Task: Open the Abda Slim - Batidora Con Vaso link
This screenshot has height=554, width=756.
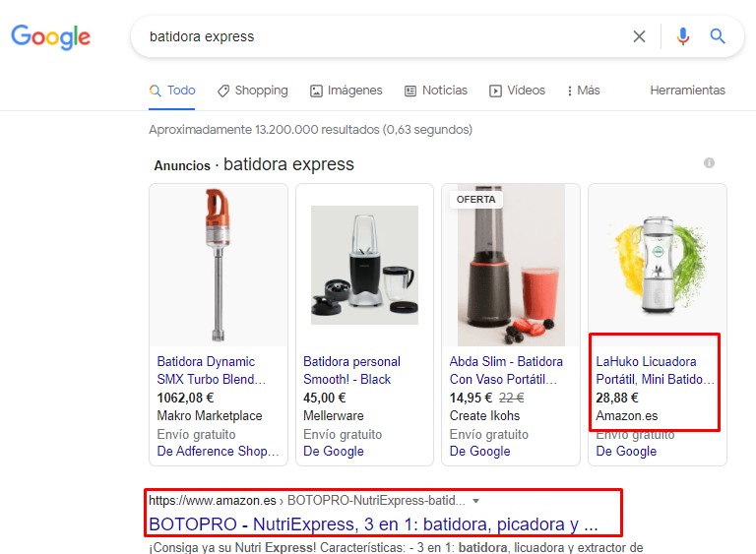Action: 506,370
